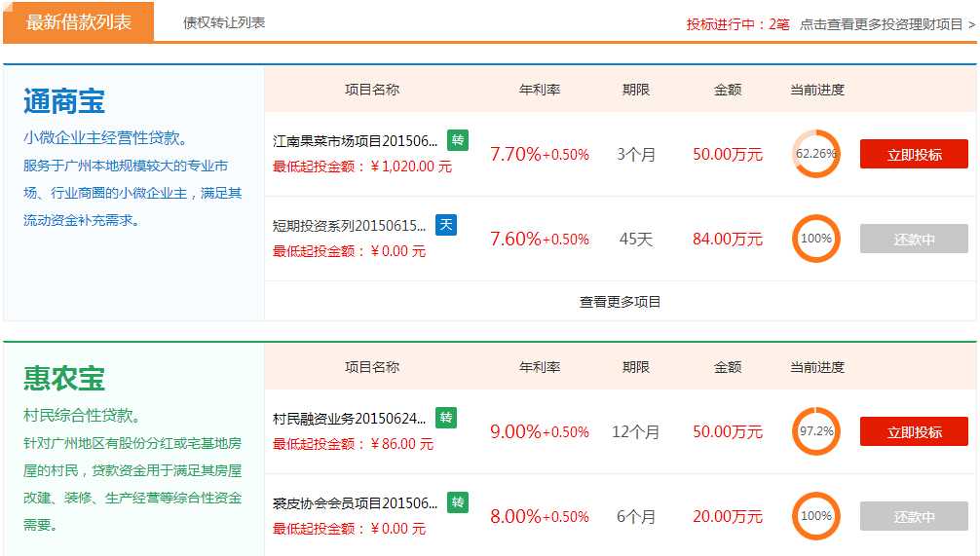Click the 通商宝 category heading
Viewport: 980px width, 556px height.
(x=64, y=101)
